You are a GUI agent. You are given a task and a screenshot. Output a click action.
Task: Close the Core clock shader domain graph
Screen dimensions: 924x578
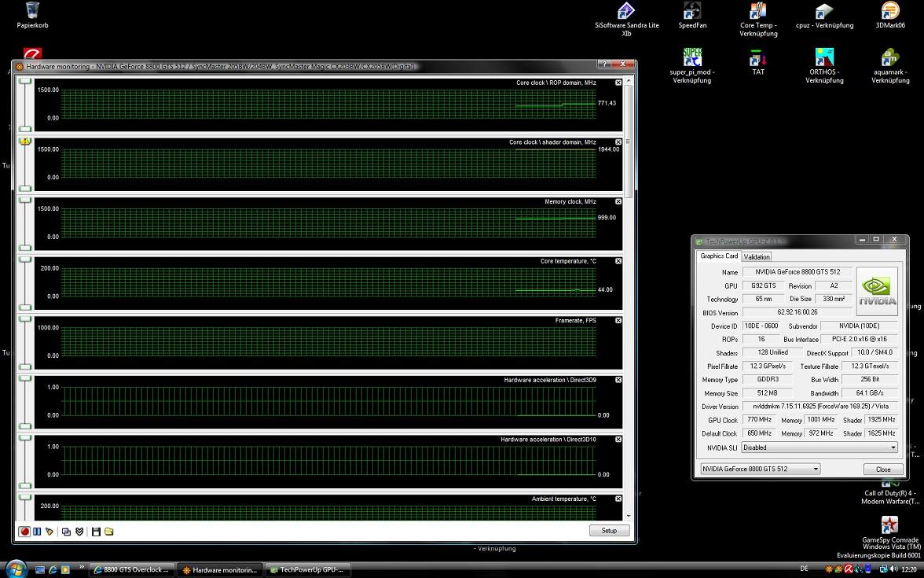point(618,142)
